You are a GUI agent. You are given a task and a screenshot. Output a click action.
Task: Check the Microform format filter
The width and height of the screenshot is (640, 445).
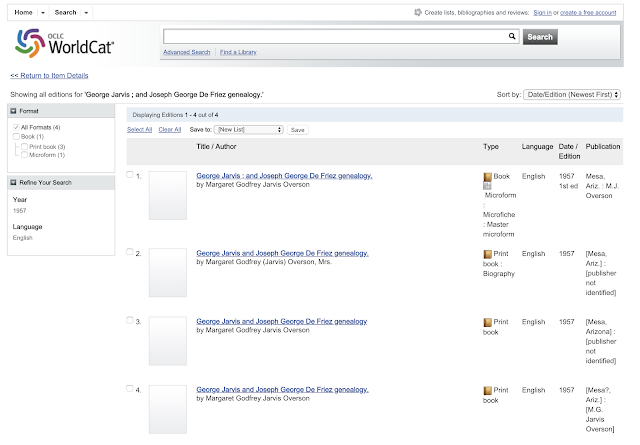pos(25,155)
